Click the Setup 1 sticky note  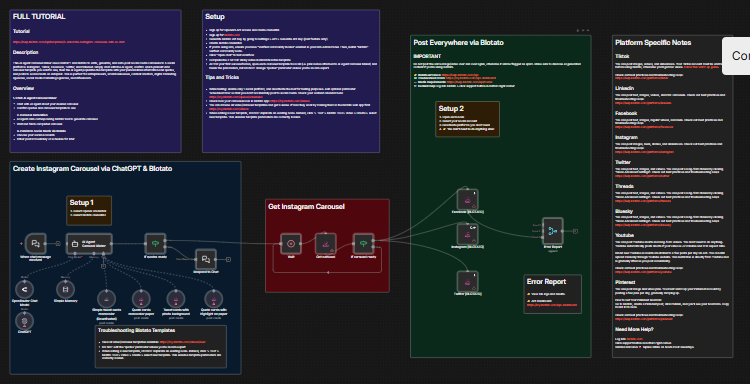(89, 210)
